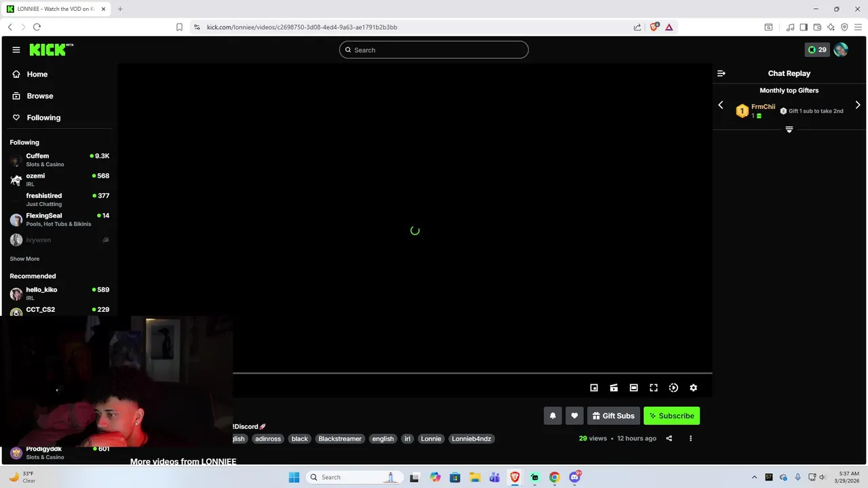
Task: Seek on the video progress bar
Action: click(472, 373)
